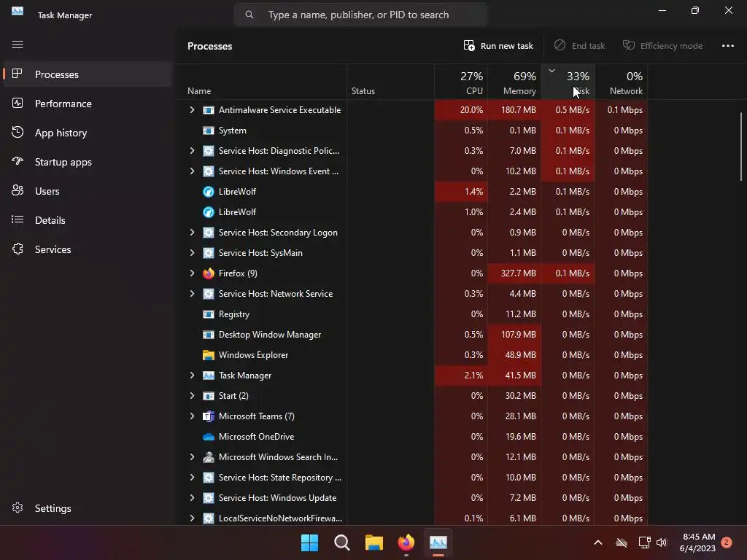Click the volume icon in system tray
Screen dimensions: 747x560
click(x=662, y=542)
